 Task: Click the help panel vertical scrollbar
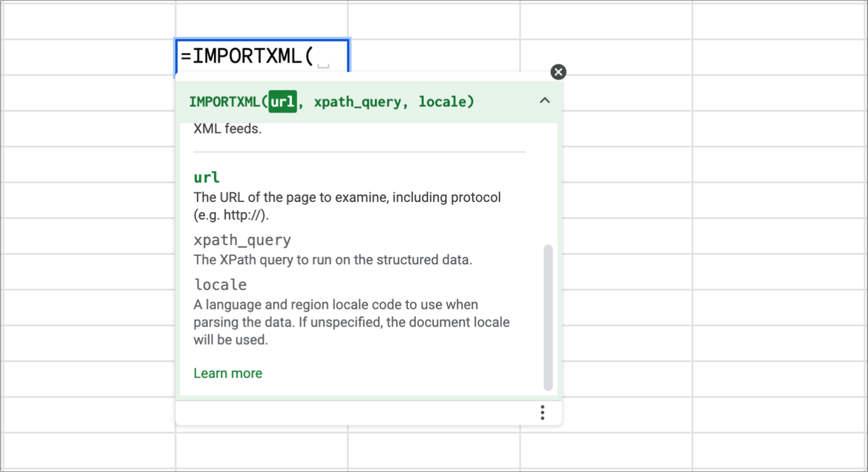(548, 318)
